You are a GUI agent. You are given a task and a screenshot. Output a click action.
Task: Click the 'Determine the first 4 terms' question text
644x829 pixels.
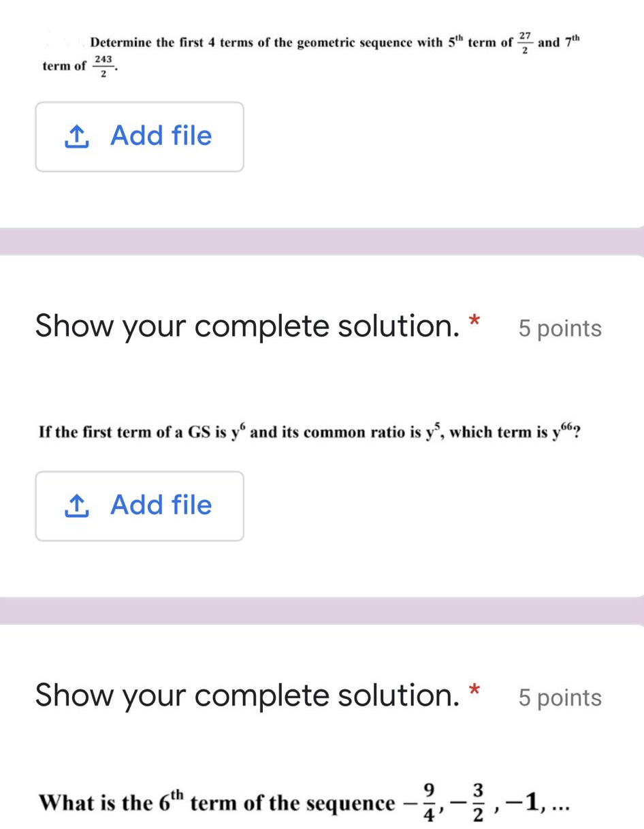pos(265,43)
